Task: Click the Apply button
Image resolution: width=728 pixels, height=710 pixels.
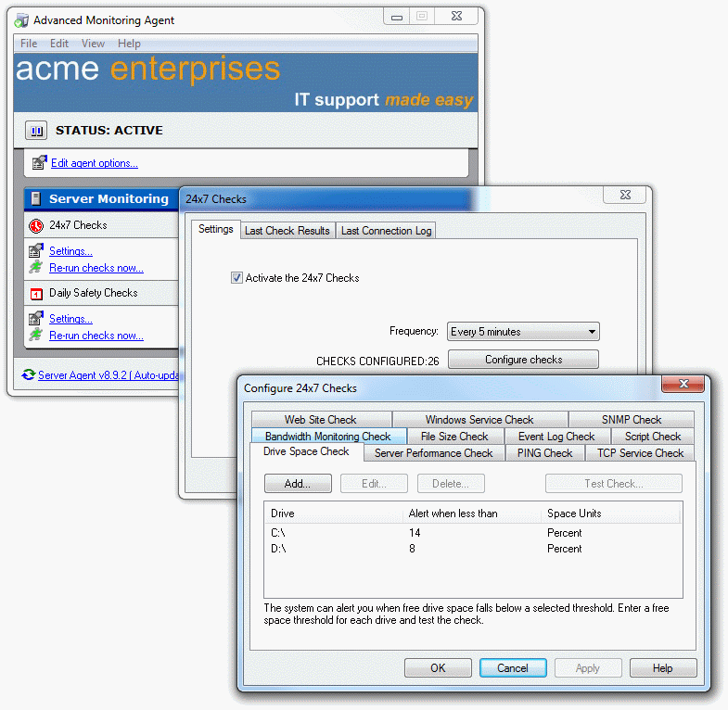Action: (x=588, y=667)
